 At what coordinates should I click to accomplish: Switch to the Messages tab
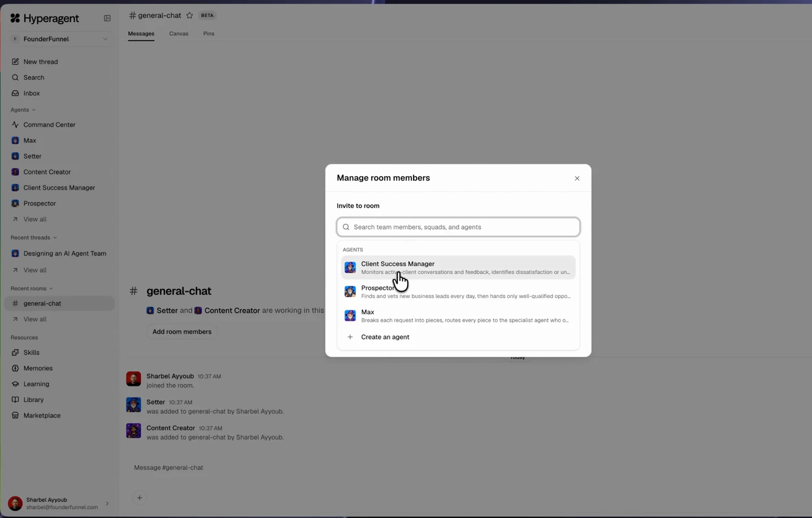(x=141, y=34)
